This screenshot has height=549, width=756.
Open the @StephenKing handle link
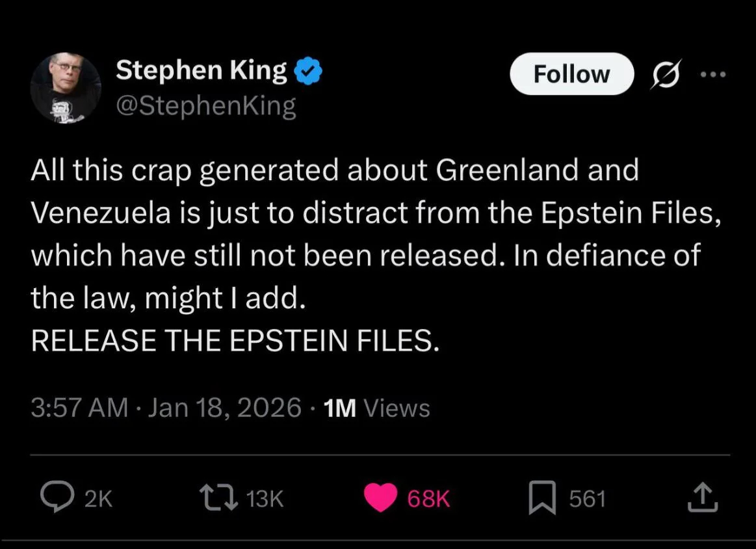(205, 105)
